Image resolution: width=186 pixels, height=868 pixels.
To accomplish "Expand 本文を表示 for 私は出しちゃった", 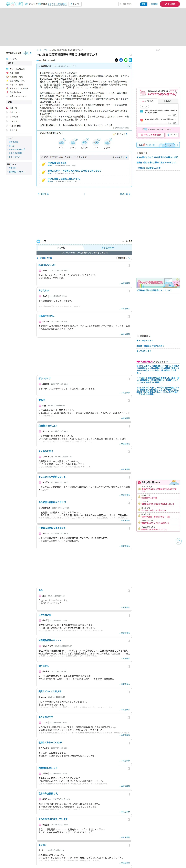I will click(125, 283).
